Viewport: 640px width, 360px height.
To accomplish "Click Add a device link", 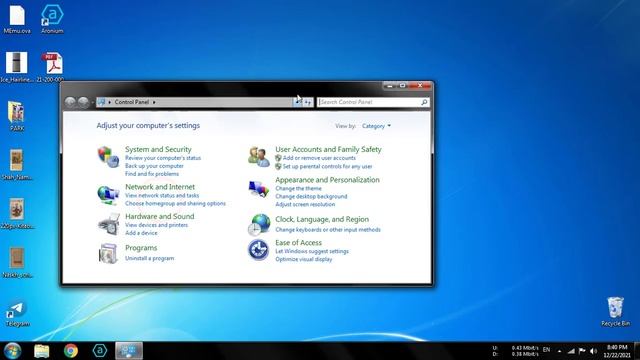I will pyautogui.click(x=141, y=233).
